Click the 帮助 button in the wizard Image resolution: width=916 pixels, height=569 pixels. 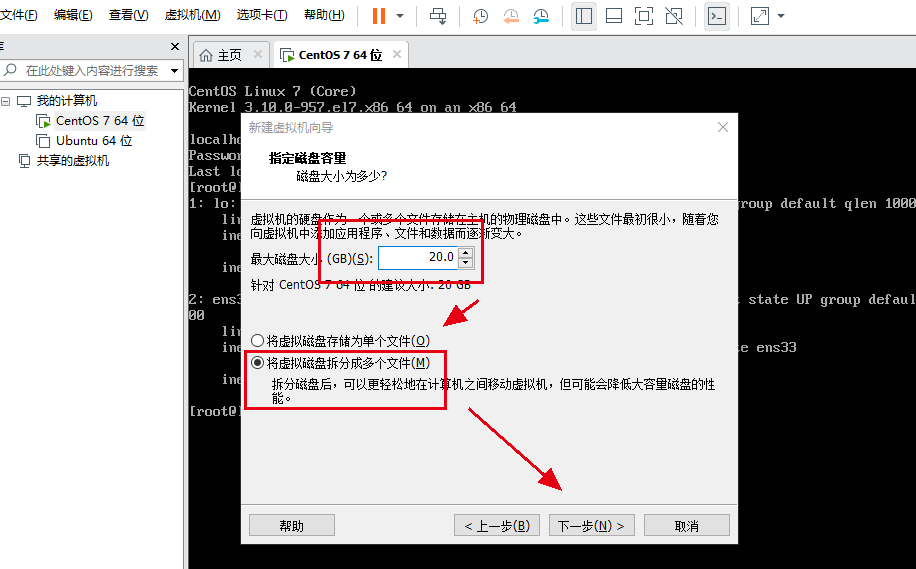click(292, 525)
